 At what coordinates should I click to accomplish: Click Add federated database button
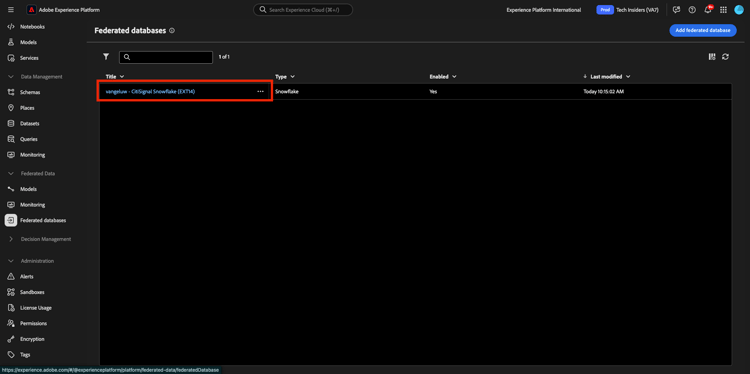pos(703,30)
